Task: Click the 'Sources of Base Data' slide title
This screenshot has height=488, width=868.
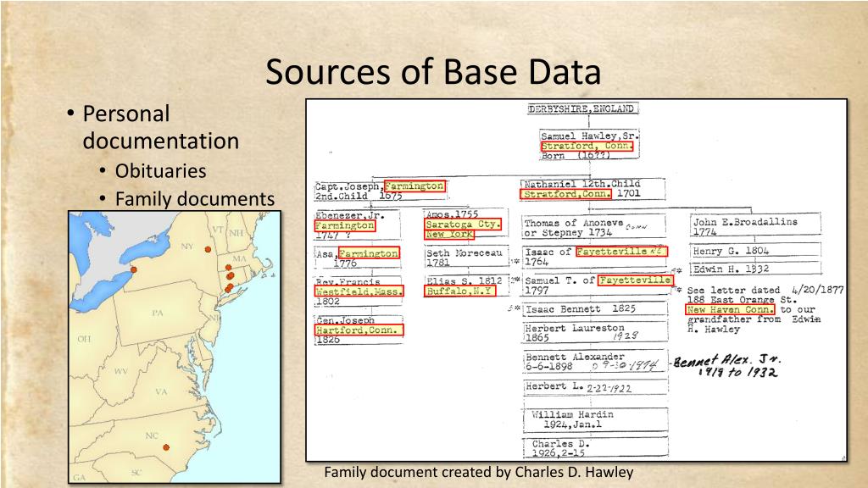Action: coord(433,72)
